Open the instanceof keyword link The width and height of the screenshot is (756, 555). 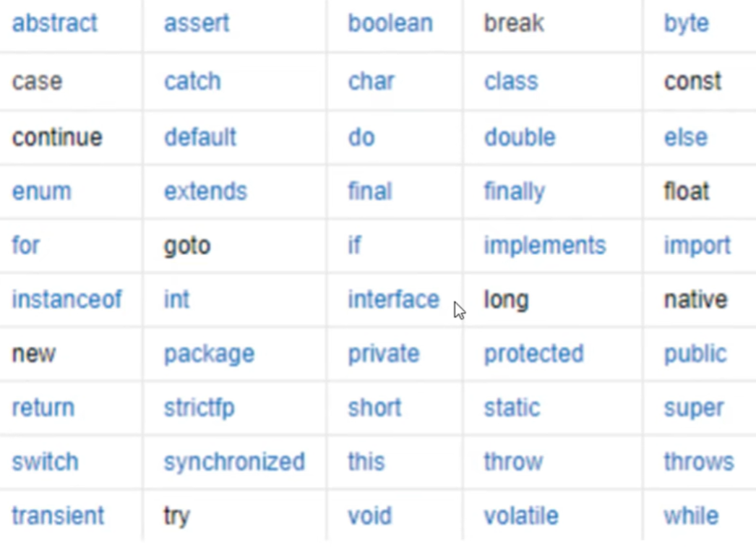[67, 299]
